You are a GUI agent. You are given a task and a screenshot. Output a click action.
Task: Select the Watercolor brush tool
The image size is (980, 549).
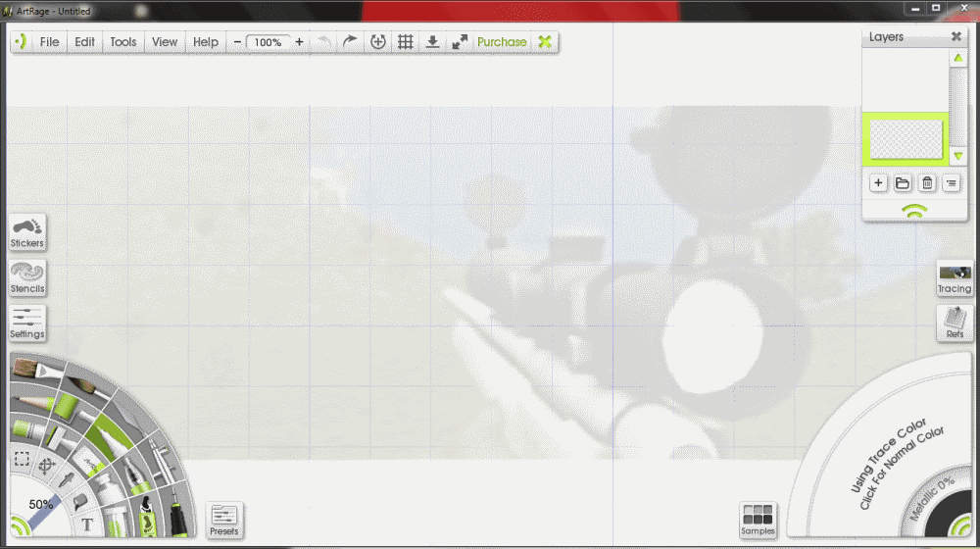[88, 386]
